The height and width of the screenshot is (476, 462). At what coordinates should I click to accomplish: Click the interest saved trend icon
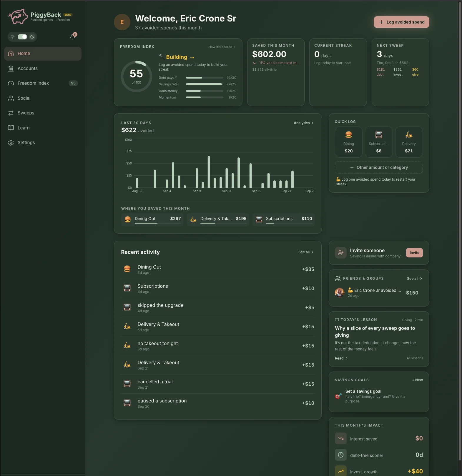pyautogui.click(x=341, y=439)
